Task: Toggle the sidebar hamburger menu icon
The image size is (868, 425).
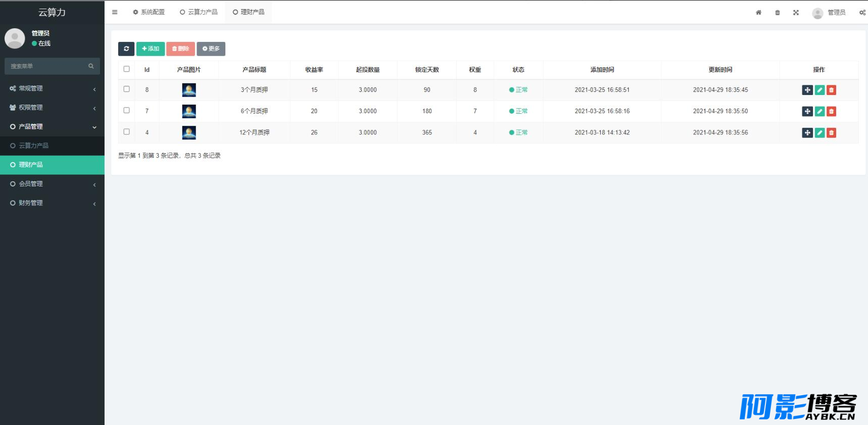Action: pyautogui.click(x=115, y=12)
